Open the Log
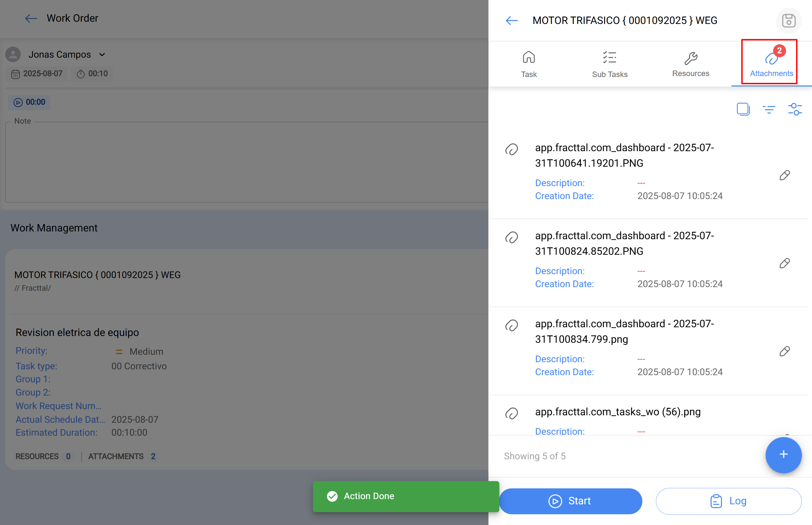Viewport: 812px width, 525px height. pyautogui.click(x=728, y=500)
